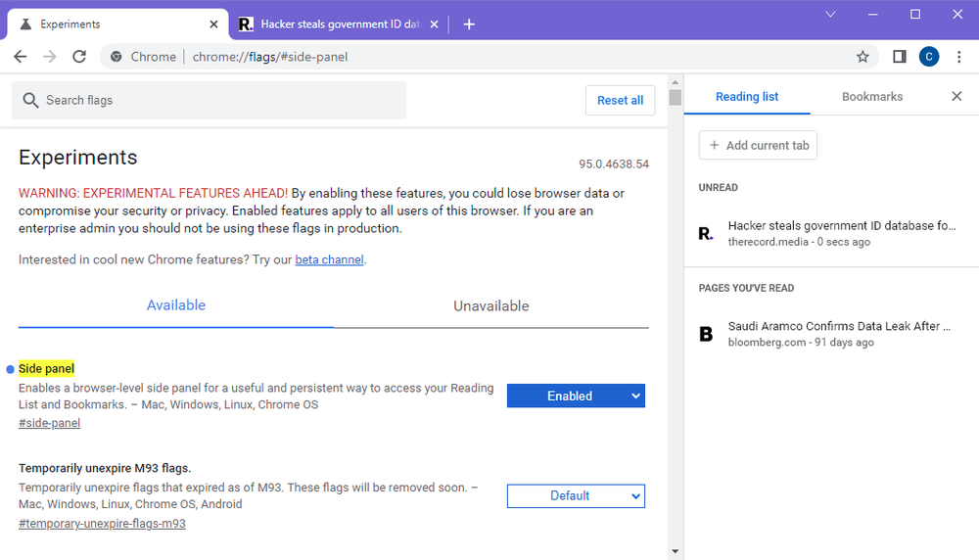Viewport: 979px width, 560px height.
Task: Open the Temporarily unexpire M93 Default dropdown
Action: coord(576,495)
